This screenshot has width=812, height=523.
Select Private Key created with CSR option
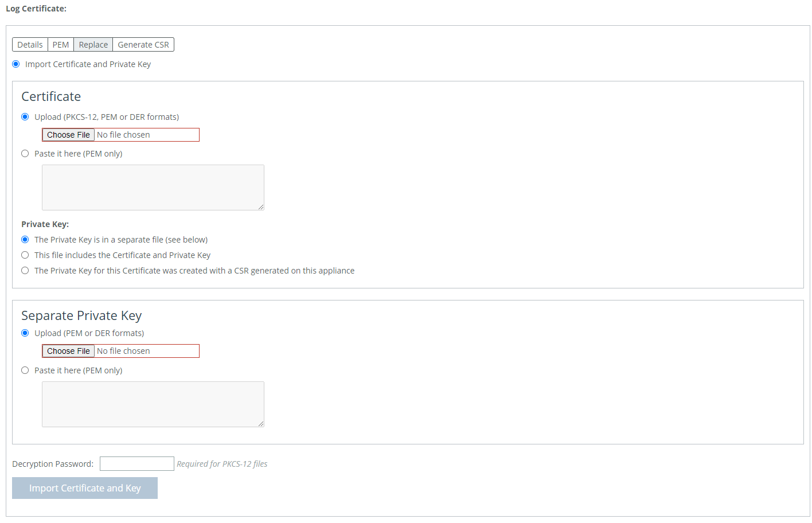(x=25, y=271)
